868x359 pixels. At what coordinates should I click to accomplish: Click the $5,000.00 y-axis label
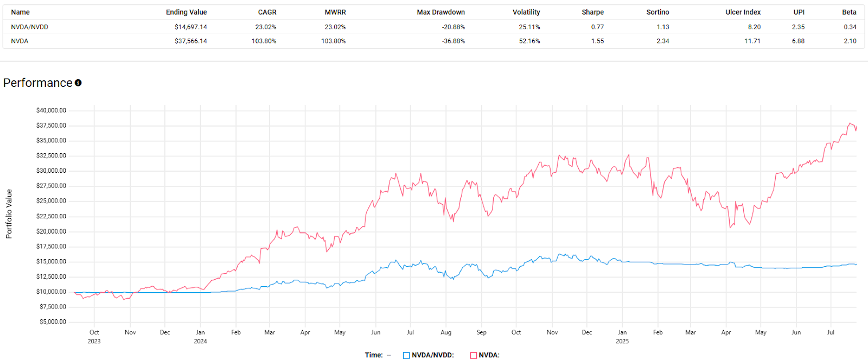coord(53,322)
